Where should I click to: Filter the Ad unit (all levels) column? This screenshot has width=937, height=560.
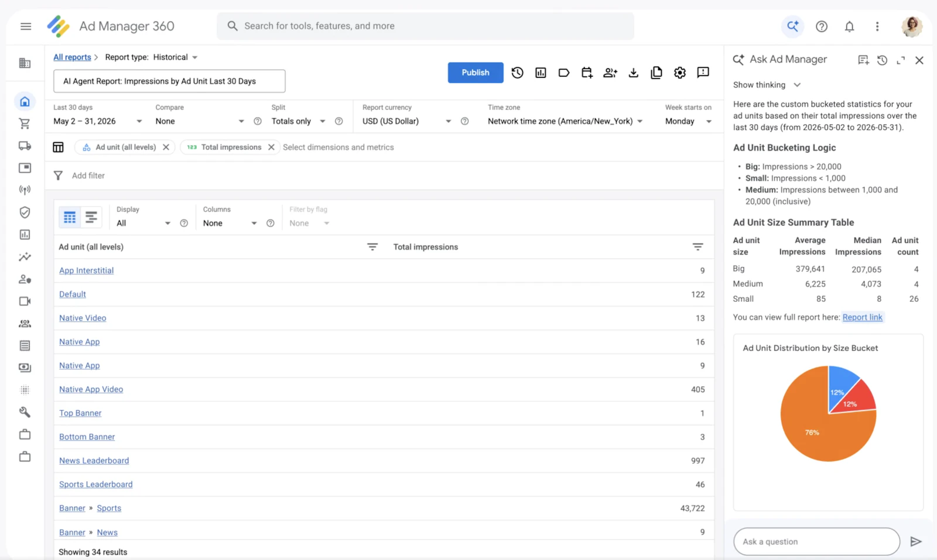(x=372, y=247)
